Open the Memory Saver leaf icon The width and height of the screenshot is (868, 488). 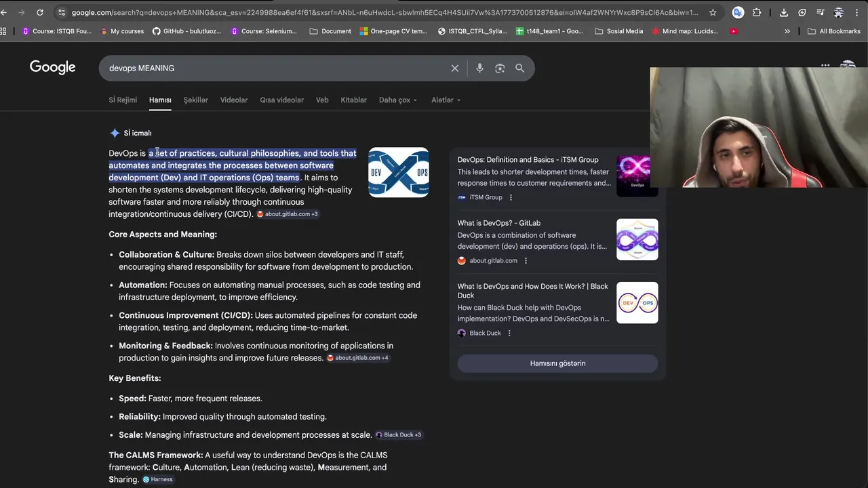802,12
